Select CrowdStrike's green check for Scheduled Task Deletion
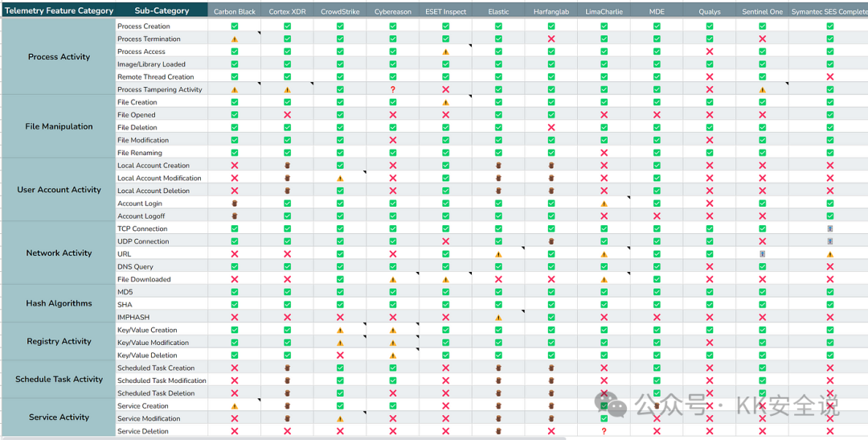Viewport: 868px width, 440px height. tap(340, 393)
